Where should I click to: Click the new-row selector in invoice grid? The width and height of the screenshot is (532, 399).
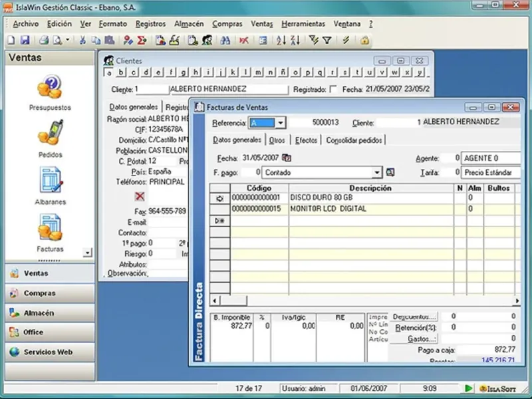pyautogui.click(x=220, y=221)
